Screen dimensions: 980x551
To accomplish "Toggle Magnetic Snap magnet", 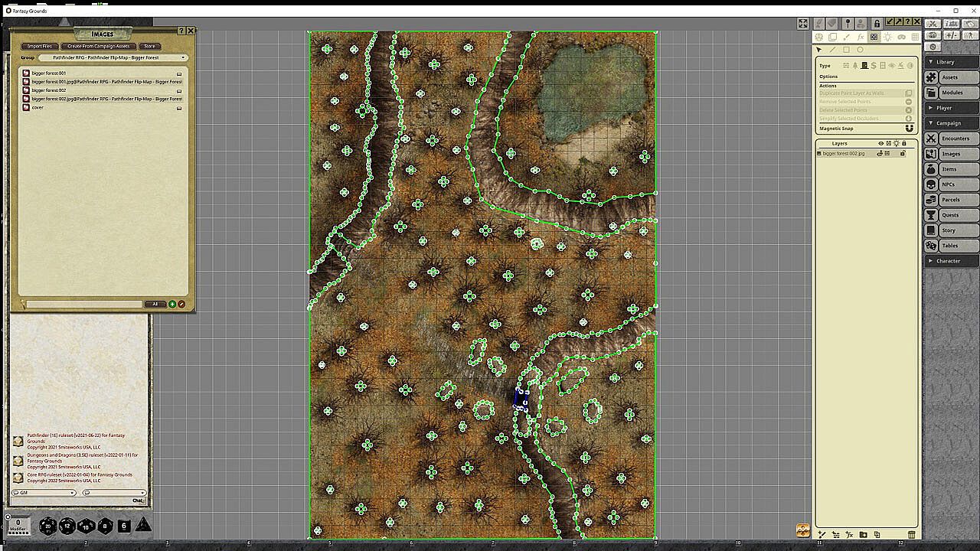I will tap(910, 129).
